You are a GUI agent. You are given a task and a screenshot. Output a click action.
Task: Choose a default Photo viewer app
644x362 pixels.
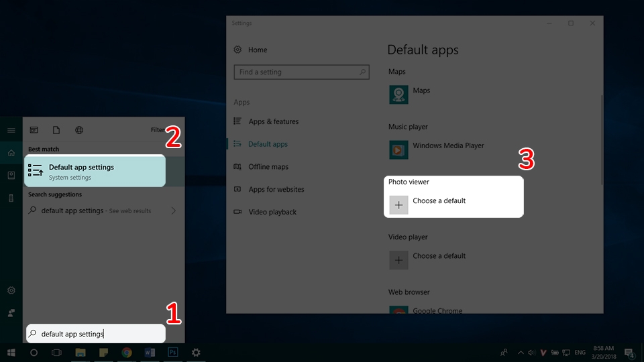(x=427, y=205)
